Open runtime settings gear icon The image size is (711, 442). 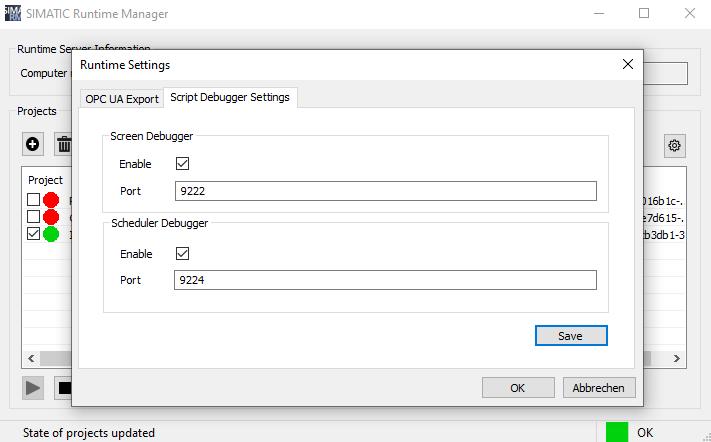[675, 146]
